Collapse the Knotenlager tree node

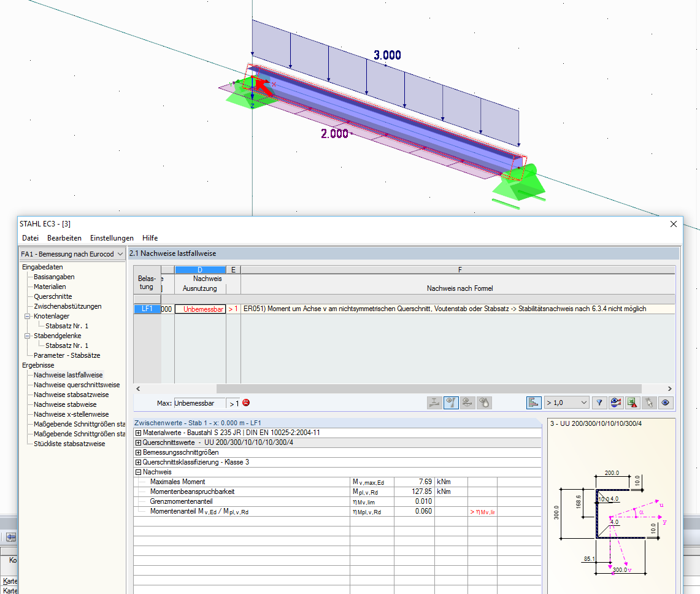(x=27, y=316)
